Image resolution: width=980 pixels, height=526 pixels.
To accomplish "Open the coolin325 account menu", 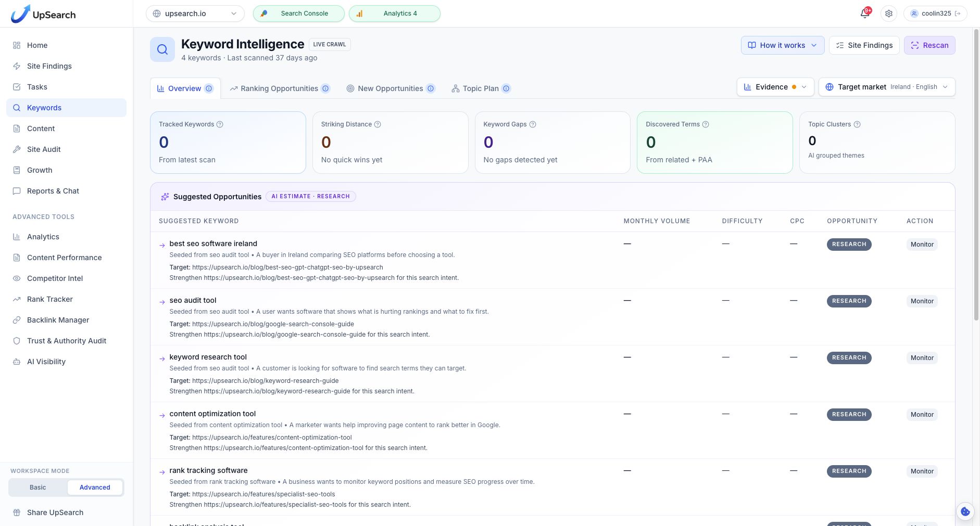I will pos(935,14).
